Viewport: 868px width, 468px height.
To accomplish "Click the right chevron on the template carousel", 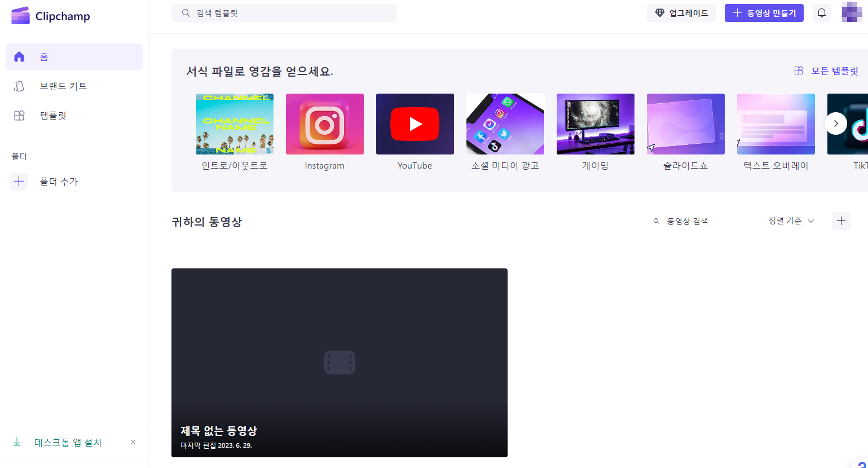I will (x=836, y=123).
